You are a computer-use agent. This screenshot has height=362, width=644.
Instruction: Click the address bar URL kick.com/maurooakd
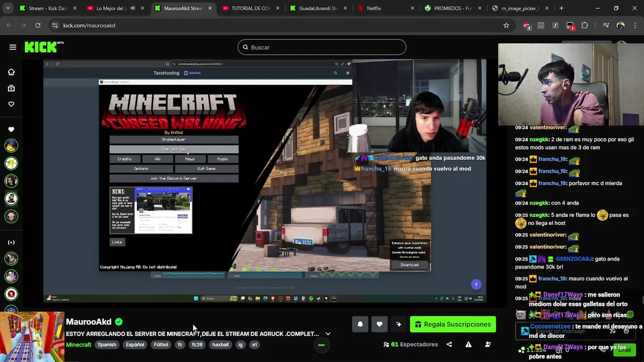tap(89, 25)
